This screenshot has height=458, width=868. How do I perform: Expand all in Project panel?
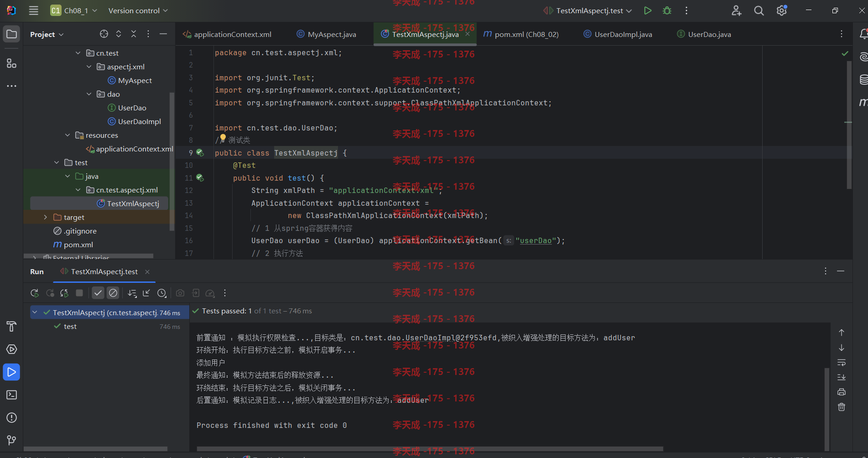coord(119,34)
